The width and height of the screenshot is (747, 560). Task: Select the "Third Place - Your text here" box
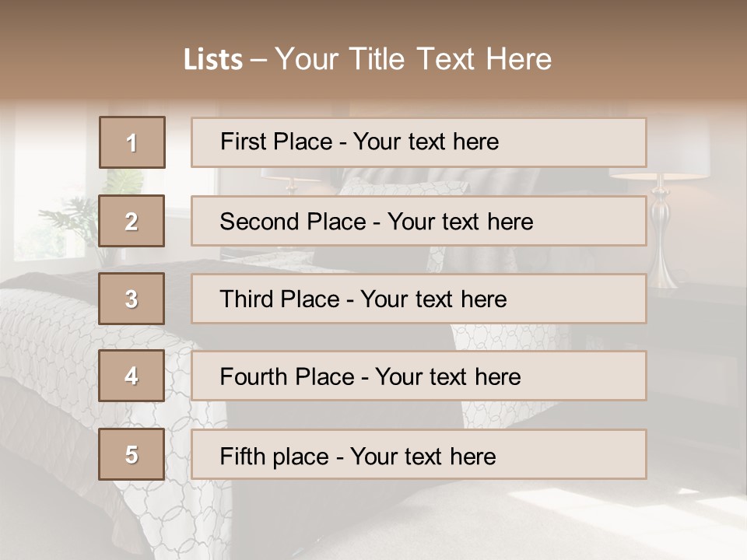(419, 299)
